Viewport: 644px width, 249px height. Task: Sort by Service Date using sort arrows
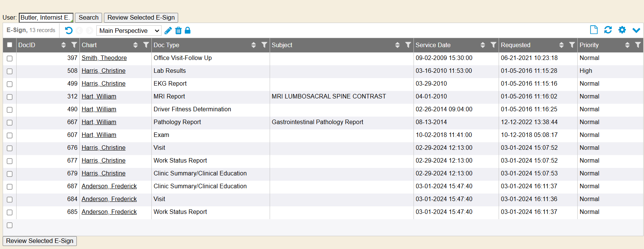click(x=482, y=45)
